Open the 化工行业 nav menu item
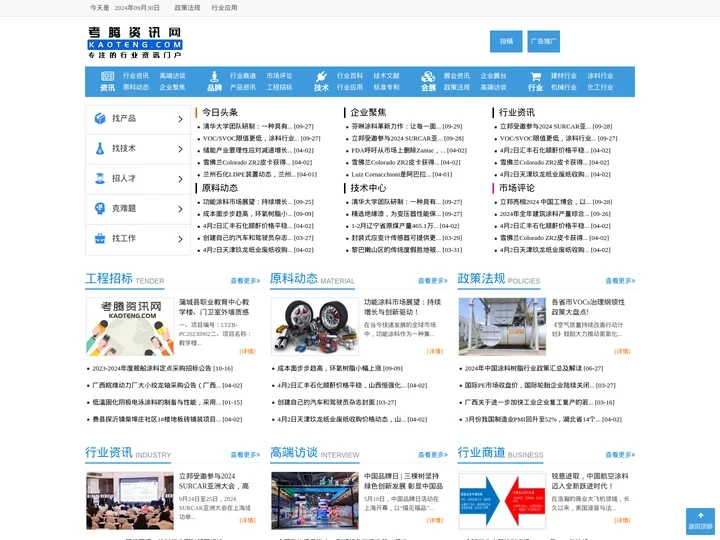The image size is (720, 540). pos(600,87)
